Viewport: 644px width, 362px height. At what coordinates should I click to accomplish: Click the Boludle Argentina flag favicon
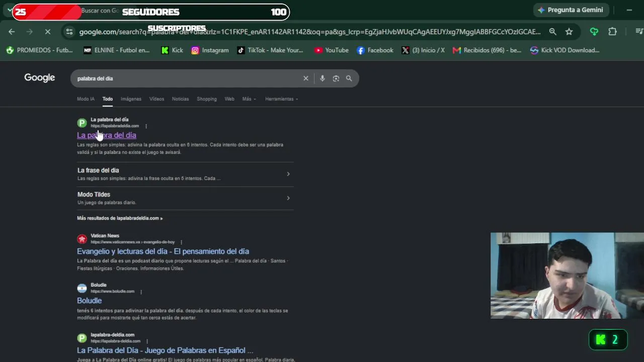pyautogui.click(x=82, y=288)
